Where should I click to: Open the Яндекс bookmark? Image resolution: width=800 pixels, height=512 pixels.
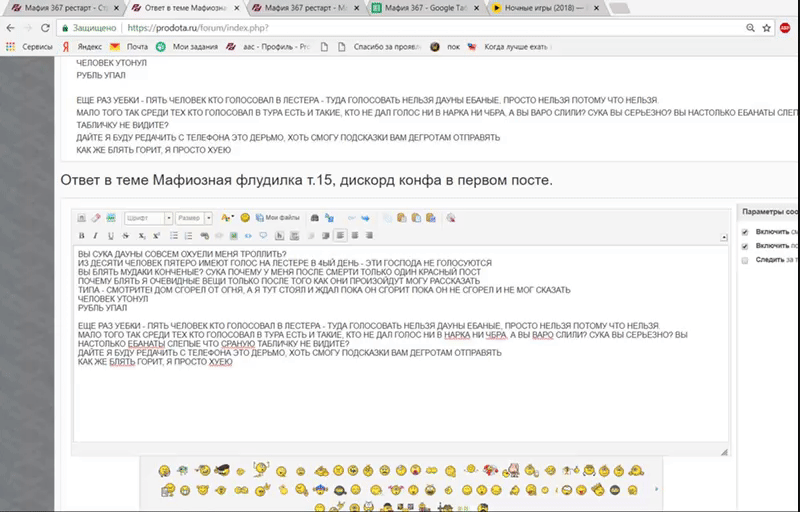(82, 46)
